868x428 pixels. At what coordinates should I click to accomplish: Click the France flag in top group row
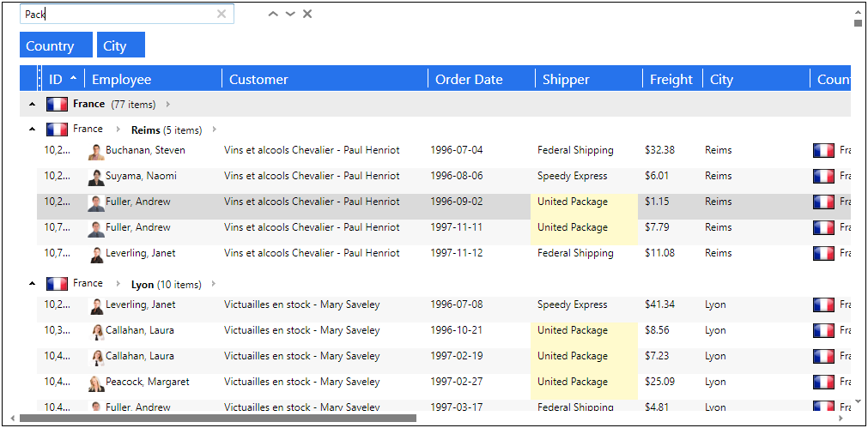(57, 105)
